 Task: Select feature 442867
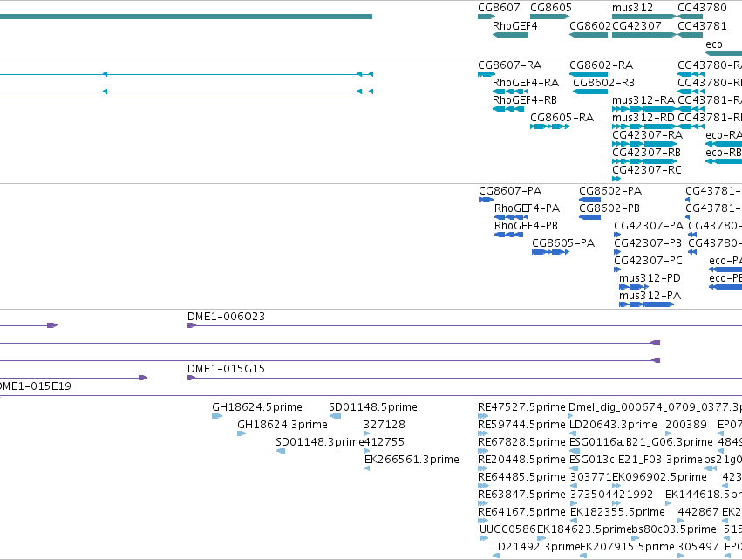[x=681, y=521]
